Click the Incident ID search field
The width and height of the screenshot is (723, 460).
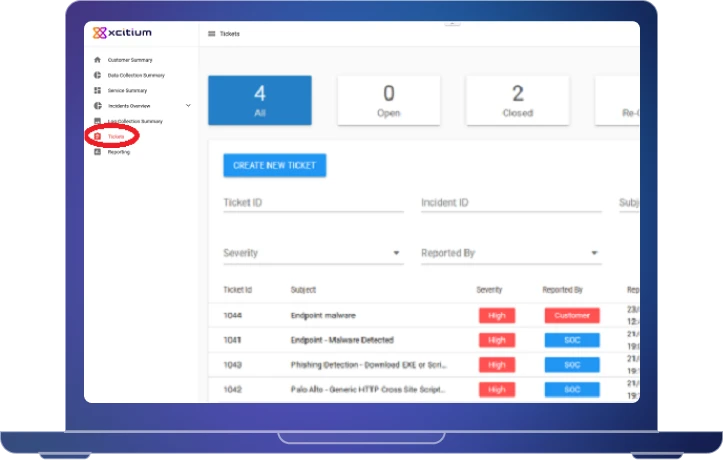511,203
